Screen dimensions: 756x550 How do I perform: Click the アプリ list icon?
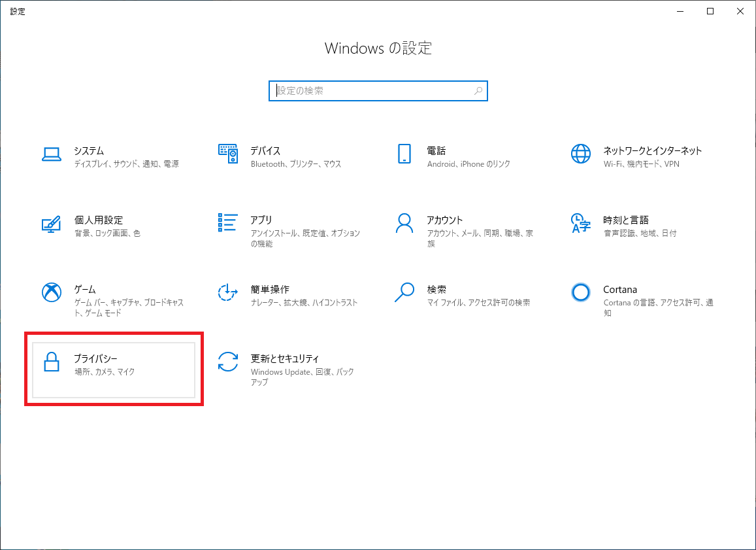227,223
